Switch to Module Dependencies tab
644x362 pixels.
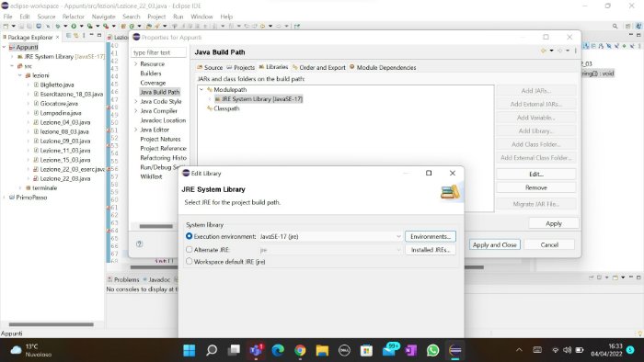383,67
